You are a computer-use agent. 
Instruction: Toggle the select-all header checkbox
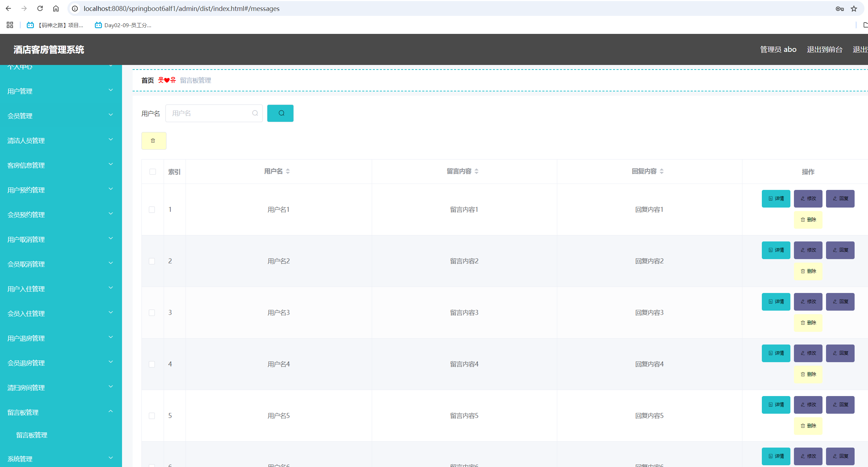point(153,172)
